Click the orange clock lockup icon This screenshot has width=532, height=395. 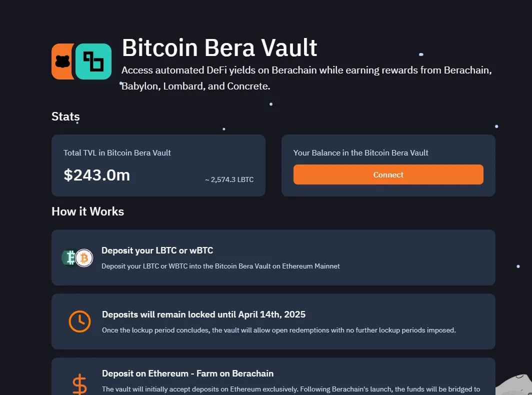tap(79, 321)
